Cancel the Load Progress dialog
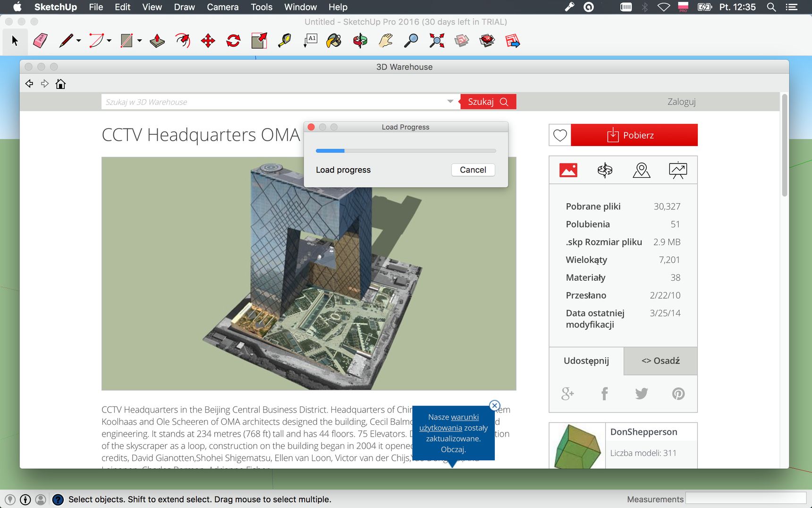Viewport: 812px width, 508px height. pyautogui.click(x=473, y=170)
